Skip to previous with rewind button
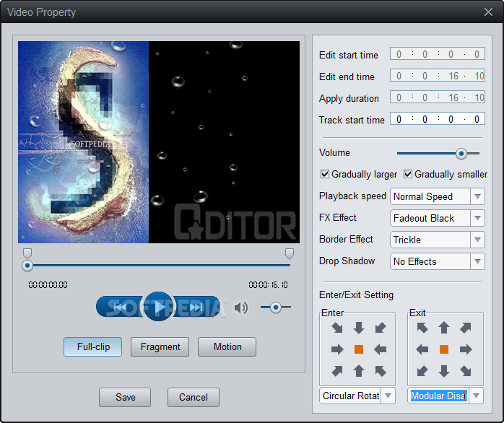The width and height of the screenshot is (504, 423). tap(120, 307)
